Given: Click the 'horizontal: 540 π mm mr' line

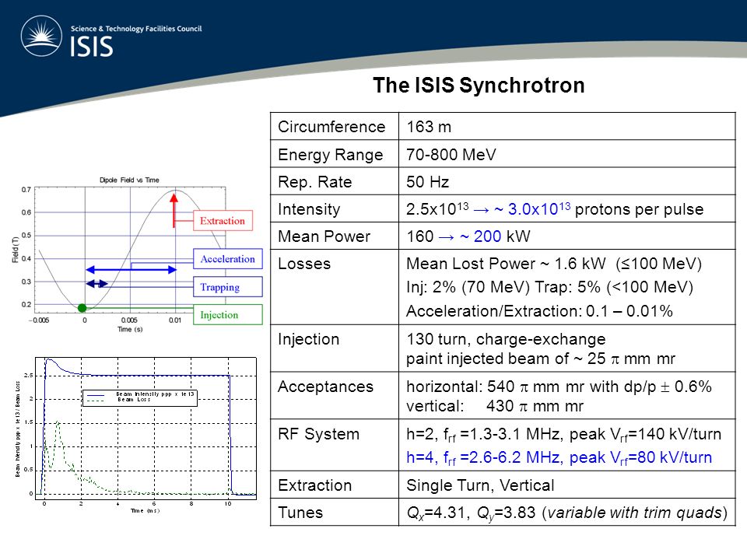Looking at the screenshot, I should pos(559,387).
